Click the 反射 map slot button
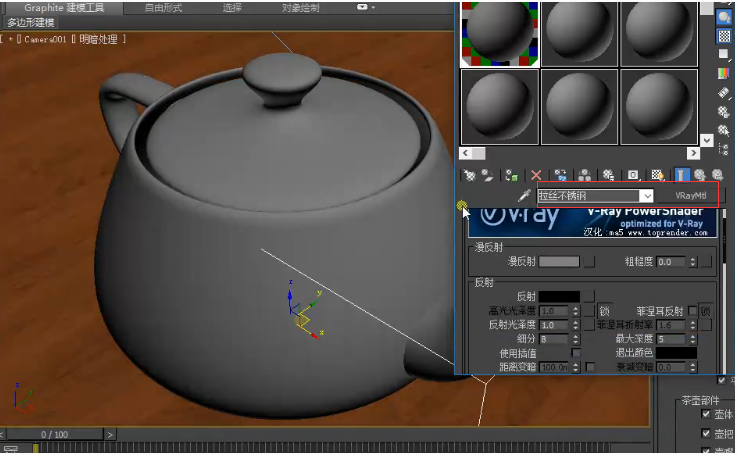The height and width of the screenshot is (455, 737). coord(589,296)
